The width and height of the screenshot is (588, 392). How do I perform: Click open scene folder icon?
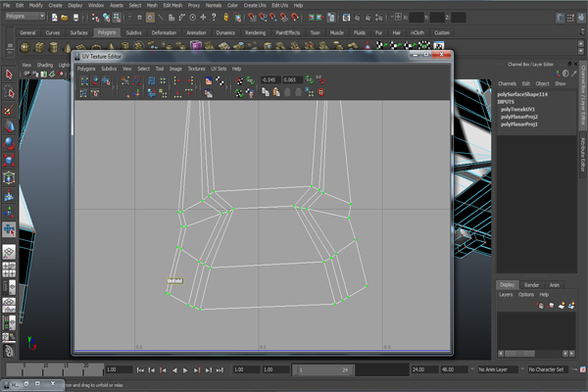click(x=65, y=18)
